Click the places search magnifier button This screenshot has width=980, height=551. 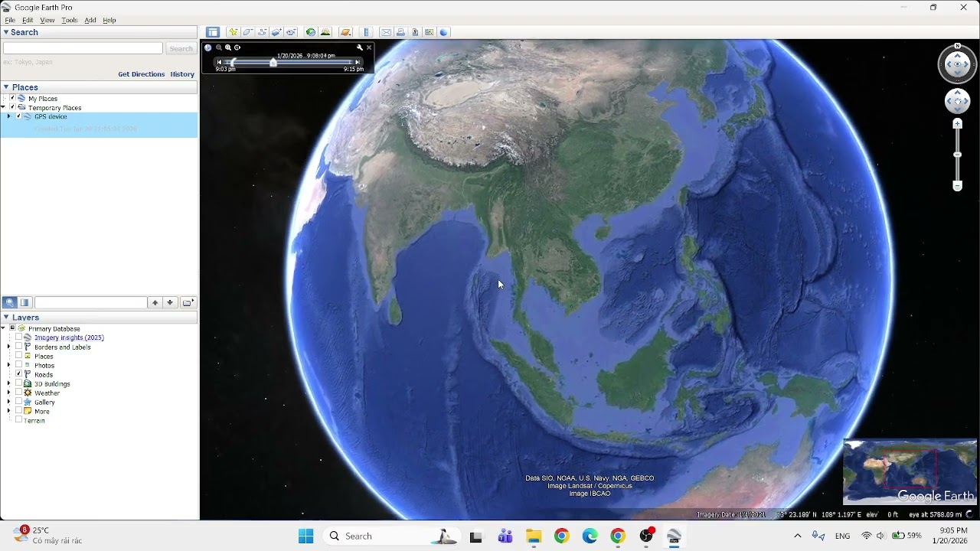point(10,302)
